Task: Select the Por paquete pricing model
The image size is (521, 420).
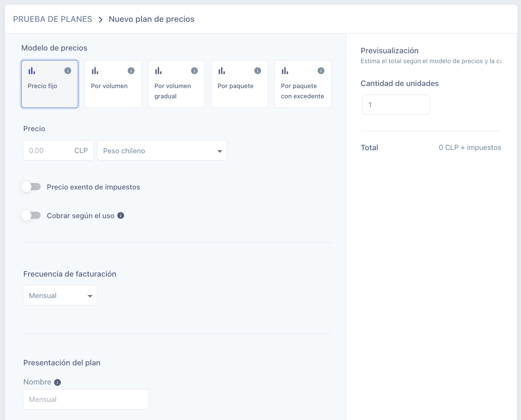Action: [240, 84]
